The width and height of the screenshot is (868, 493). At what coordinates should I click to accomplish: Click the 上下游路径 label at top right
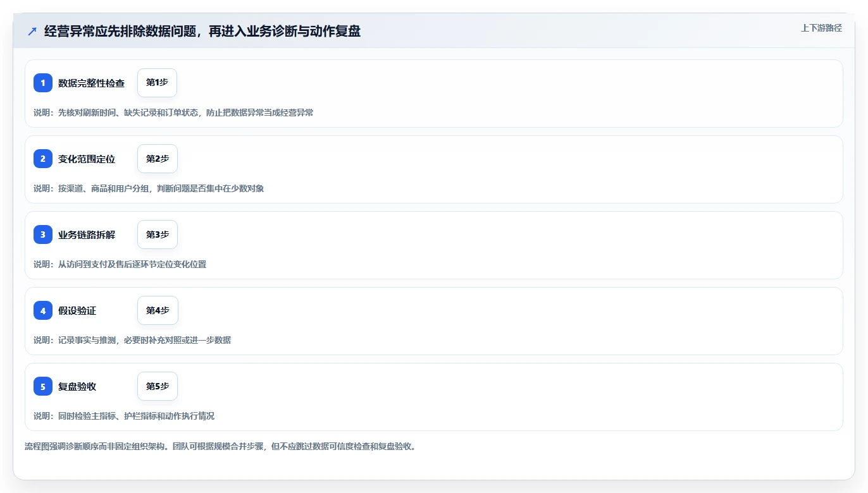[x=821, y=28]
